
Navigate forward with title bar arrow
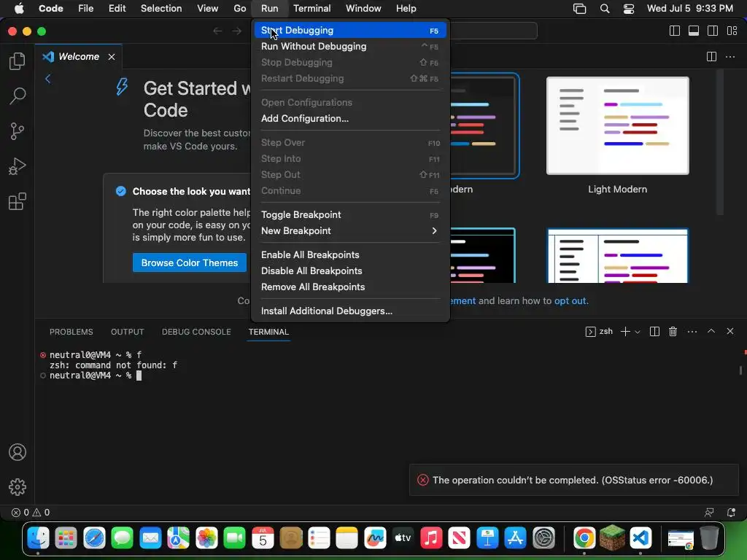click(237, 31)
